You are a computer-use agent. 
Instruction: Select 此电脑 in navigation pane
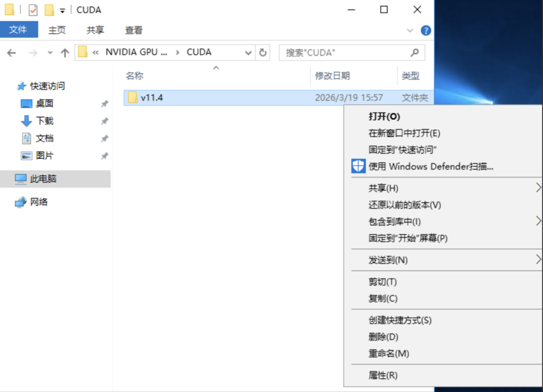point(43,179)
